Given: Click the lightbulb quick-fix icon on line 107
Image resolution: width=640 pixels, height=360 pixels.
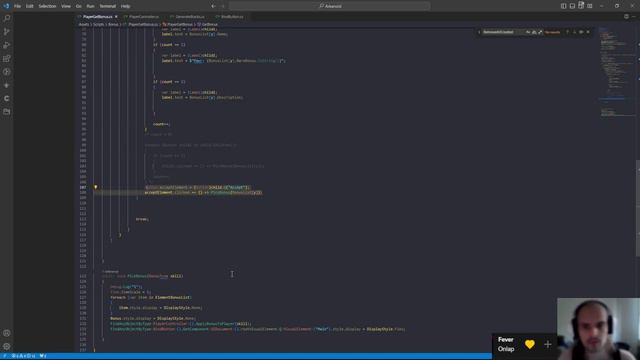Looking at the screenshot, I should click(96, 187).
